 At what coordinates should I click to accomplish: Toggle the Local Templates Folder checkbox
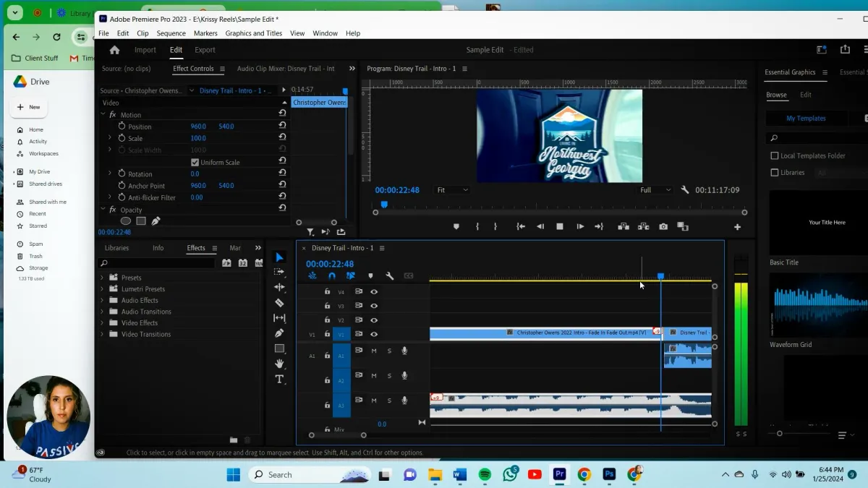(x=775, y=156)
